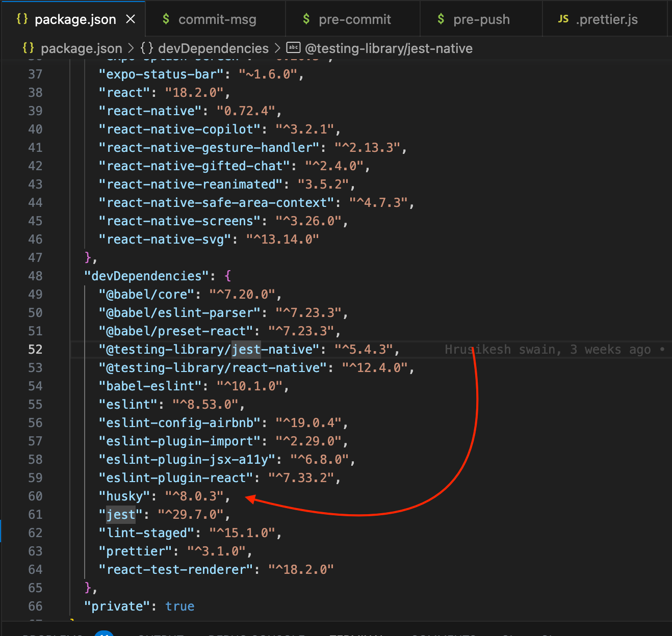Click the shell icon on pre-commit tab
The height and width of the screenshot is (636, 672).
click(306, 19)
